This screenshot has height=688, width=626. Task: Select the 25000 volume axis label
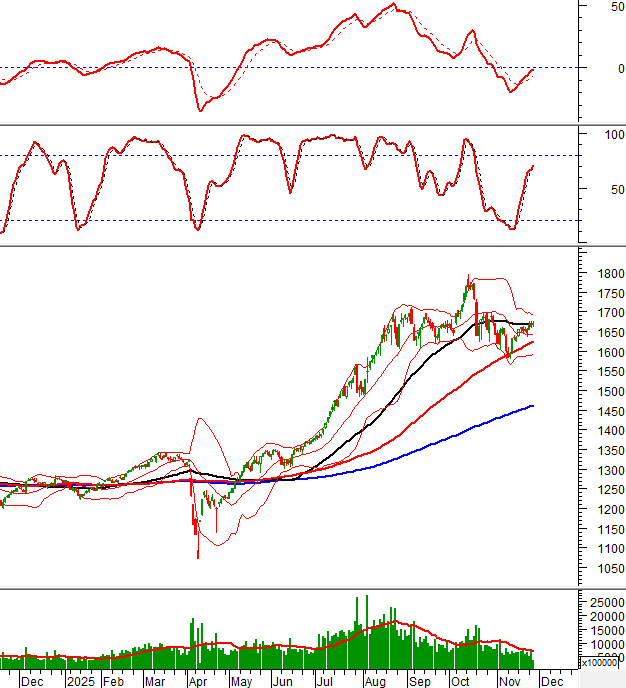pyautogui.click(x=604, y=602)
